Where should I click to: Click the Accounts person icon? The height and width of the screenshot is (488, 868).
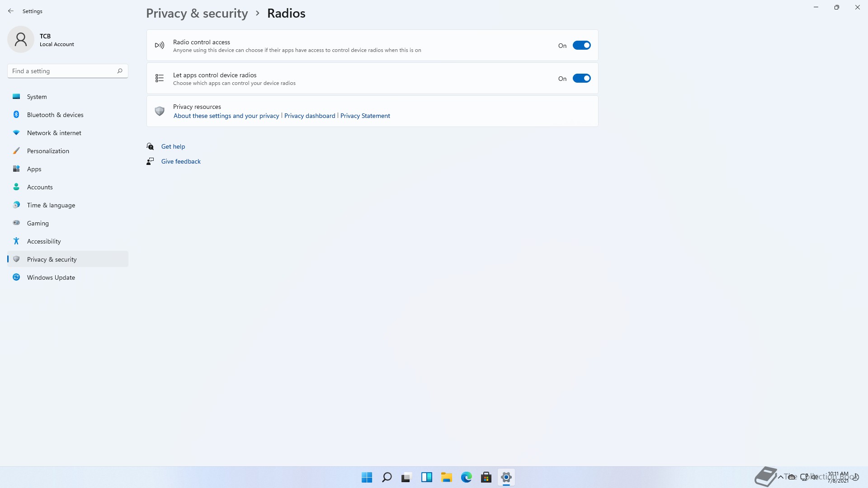pyautogui.click(x=16, y=187)
